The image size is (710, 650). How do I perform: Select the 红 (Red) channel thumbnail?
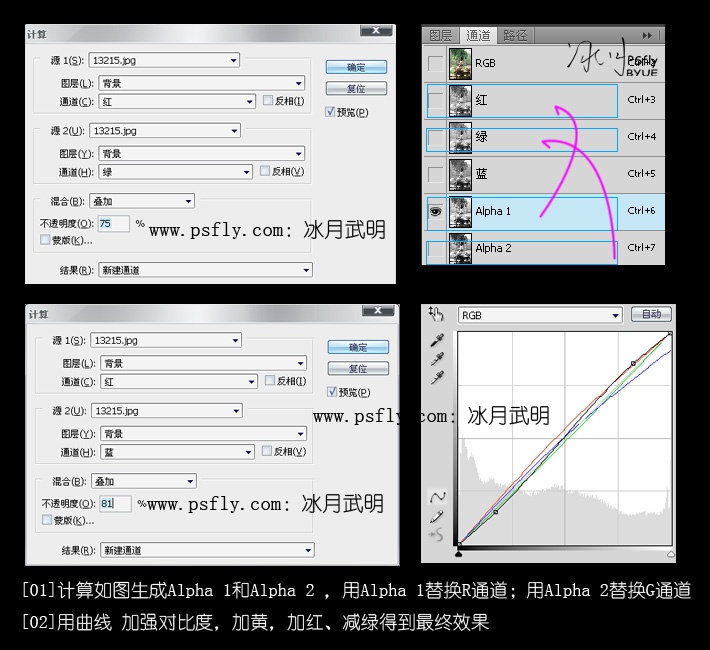click(460, 100)
